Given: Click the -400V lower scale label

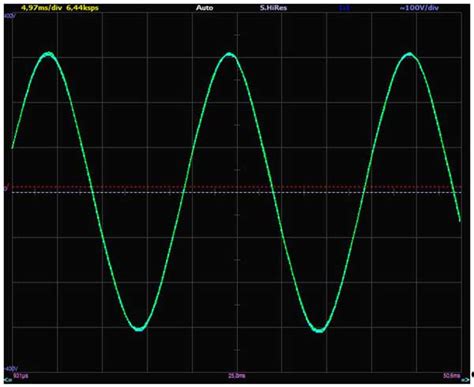Looking at the screenshot, I should tap(11, 369).
